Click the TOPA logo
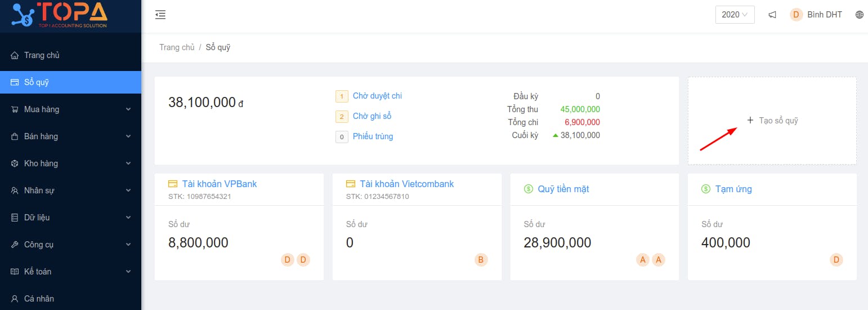Image resolution: width=868 pixels, height=310 pixels. coord(60,15)
